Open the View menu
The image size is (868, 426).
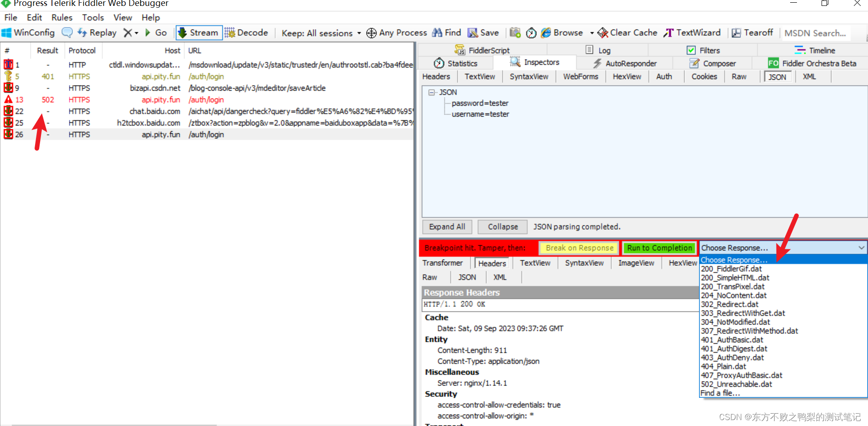pos(123,17)
